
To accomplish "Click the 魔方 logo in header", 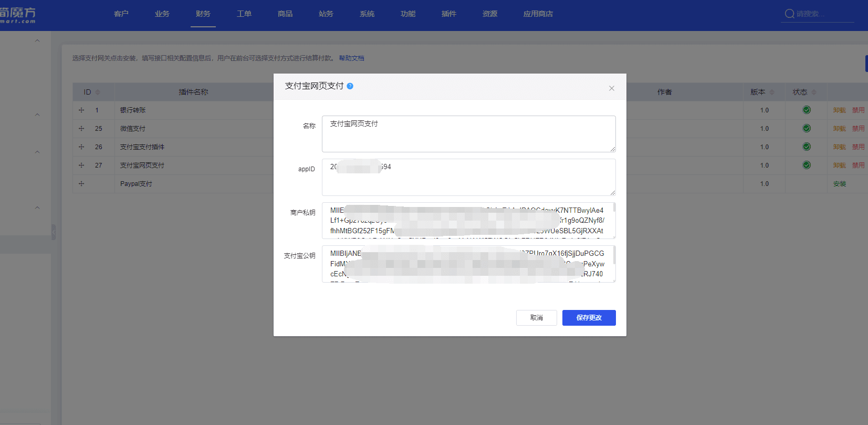I will tap(18, 14).
